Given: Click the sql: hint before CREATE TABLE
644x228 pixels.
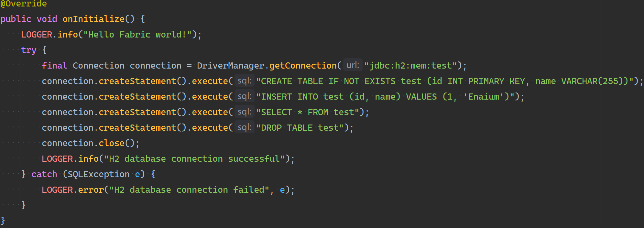Looking at the screenshot, I should tap(244, 81).
